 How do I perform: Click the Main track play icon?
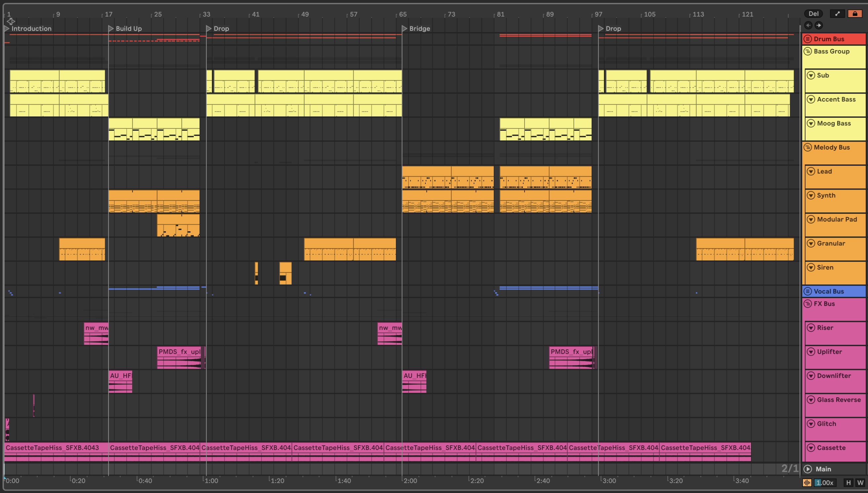[808, 469]
